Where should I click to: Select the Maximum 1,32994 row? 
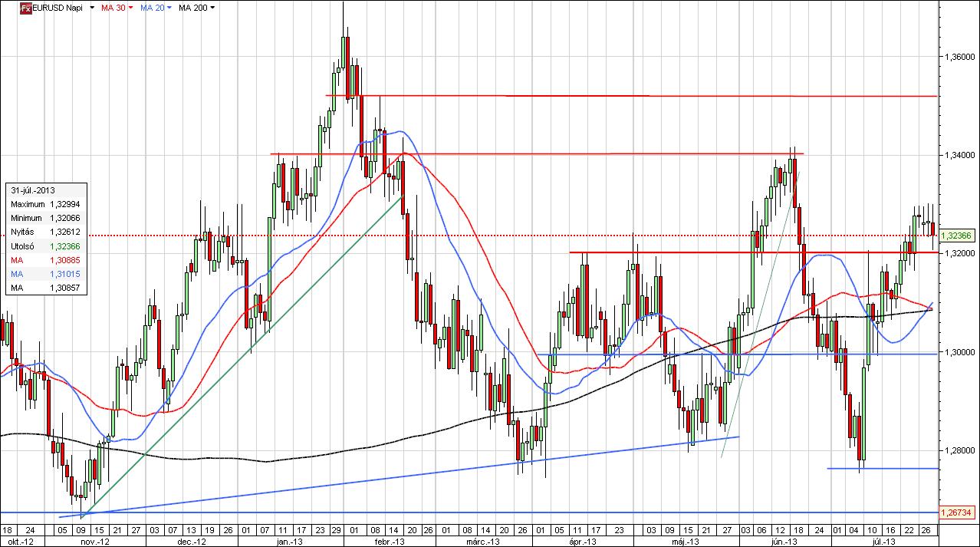(x=45, y=204)
